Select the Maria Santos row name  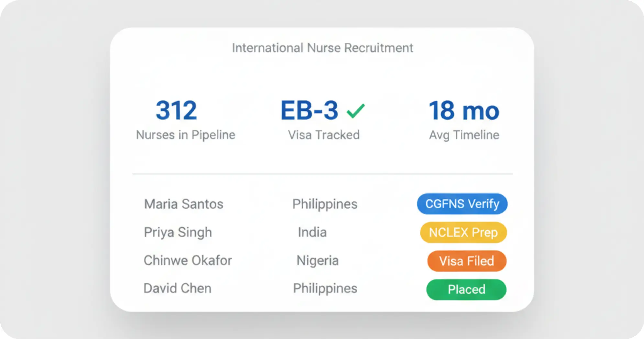[183, 204]
